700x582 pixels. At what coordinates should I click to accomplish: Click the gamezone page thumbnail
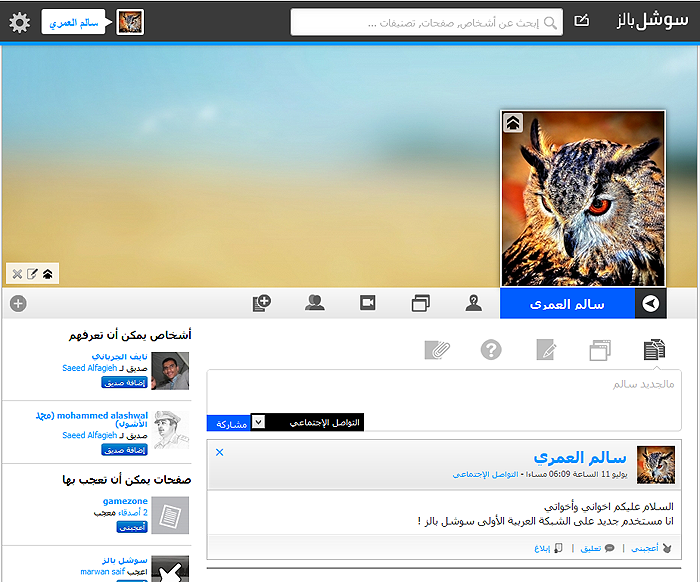click(x=170, y=515)
